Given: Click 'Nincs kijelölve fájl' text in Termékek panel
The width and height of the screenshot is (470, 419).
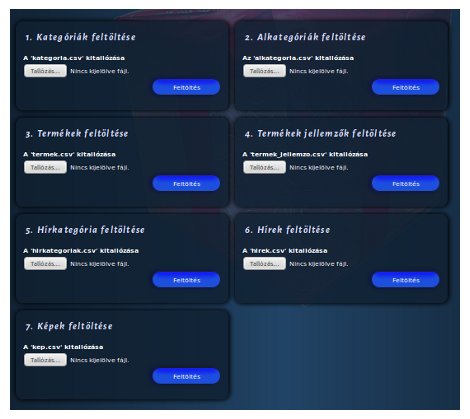Looking at the screenshot, I should click(99, 167).
